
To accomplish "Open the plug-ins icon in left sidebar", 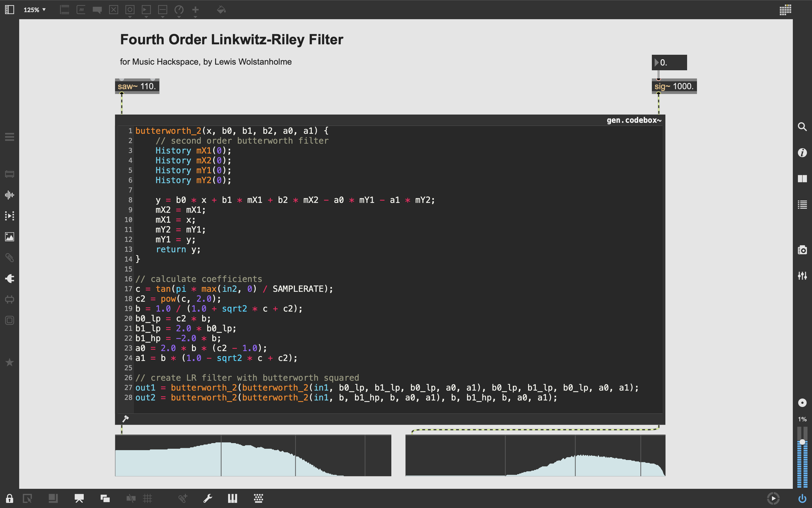I will point(9,279).
